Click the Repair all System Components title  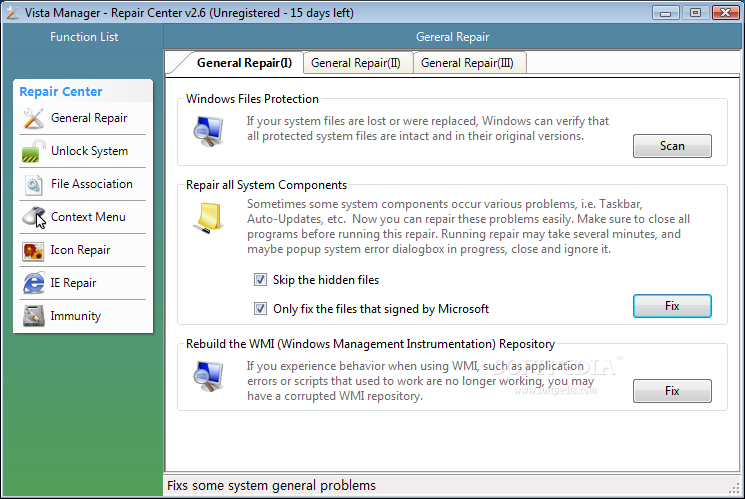[267, 185]
